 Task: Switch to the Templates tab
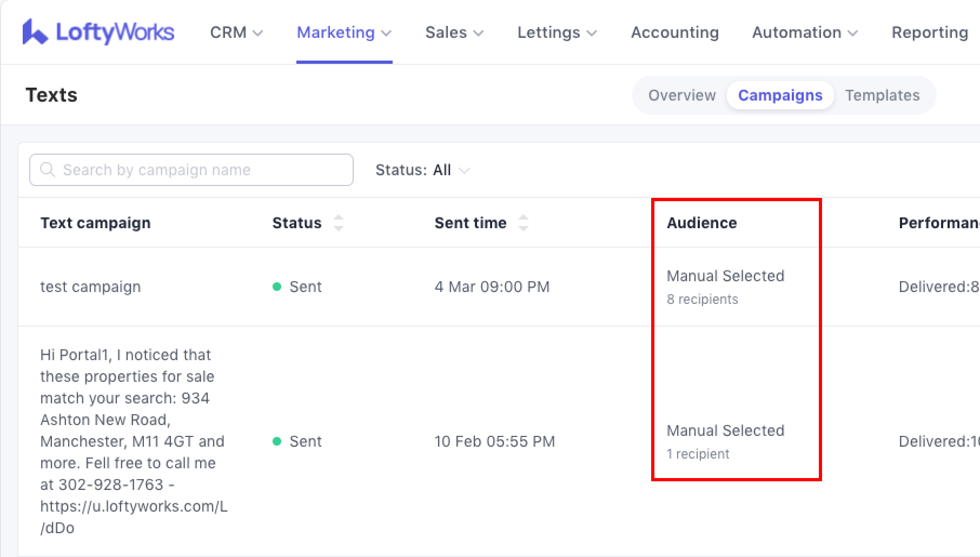pyautogui.click(x=882, y=95)
